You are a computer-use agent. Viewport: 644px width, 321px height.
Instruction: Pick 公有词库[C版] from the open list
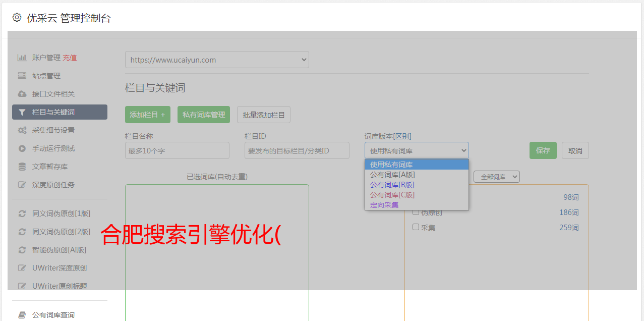point(392,195)
